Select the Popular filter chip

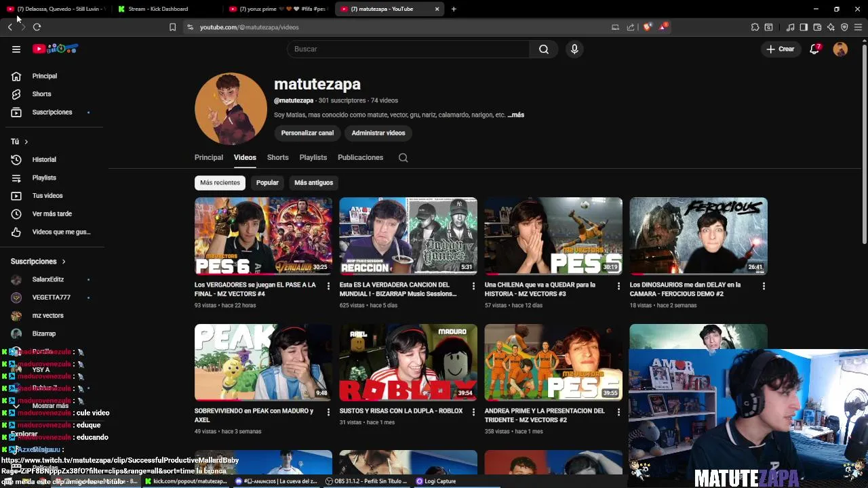[x=267, y=182]
